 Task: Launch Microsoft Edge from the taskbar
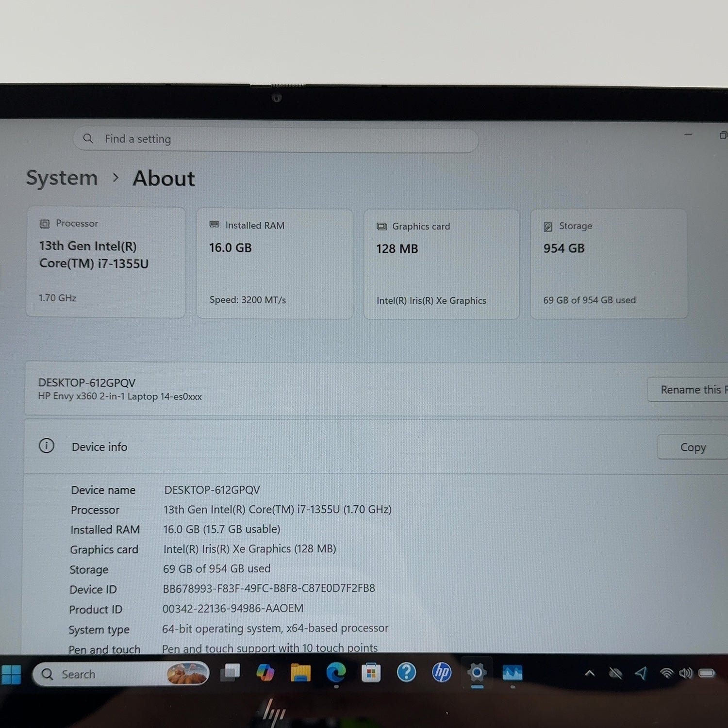coord(336,673)
